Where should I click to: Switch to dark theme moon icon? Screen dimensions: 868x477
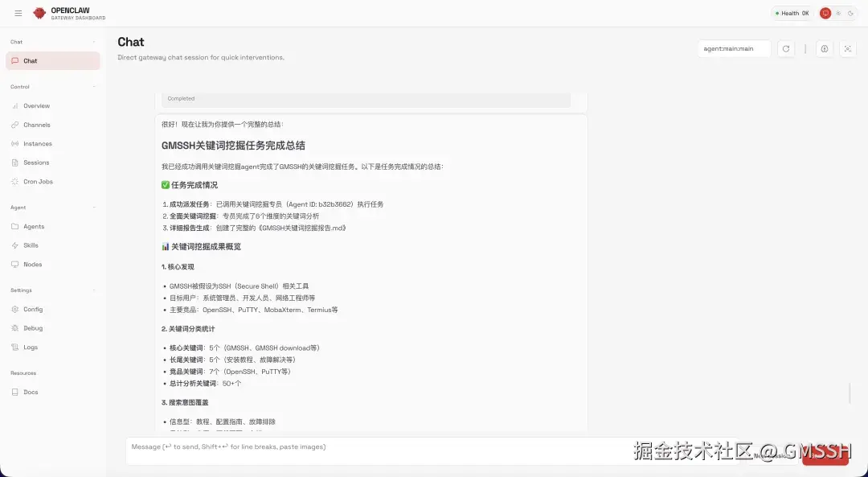click(851, 14)
